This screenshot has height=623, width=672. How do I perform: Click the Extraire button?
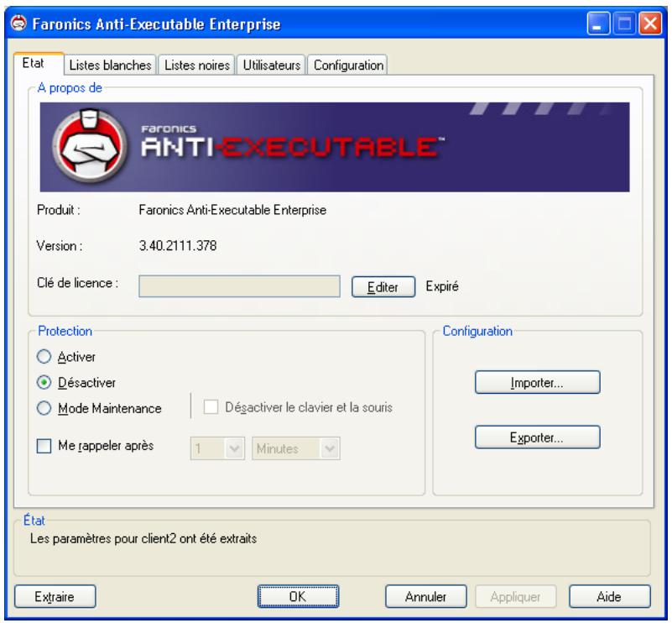[x=55, y=596]
